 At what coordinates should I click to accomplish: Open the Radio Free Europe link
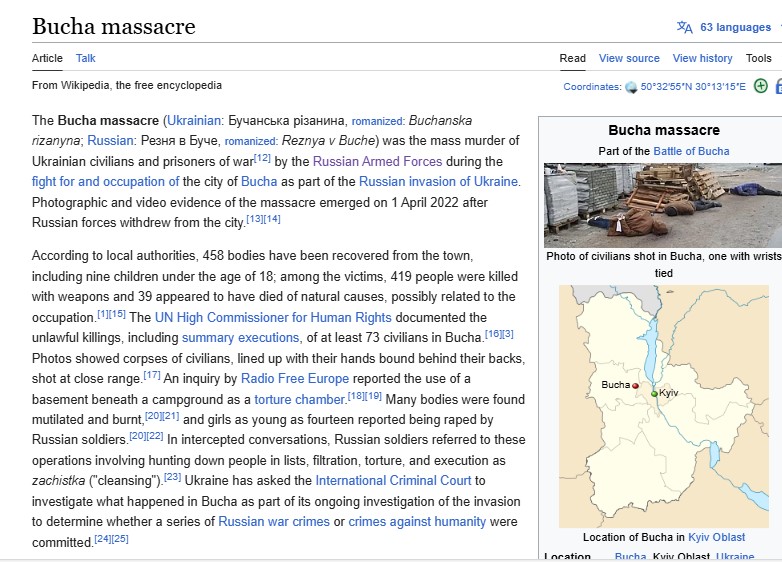295,378
